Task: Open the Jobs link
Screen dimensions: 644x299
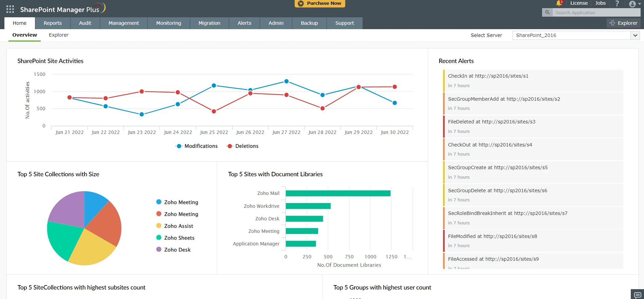Action: [x=600, y=3]
